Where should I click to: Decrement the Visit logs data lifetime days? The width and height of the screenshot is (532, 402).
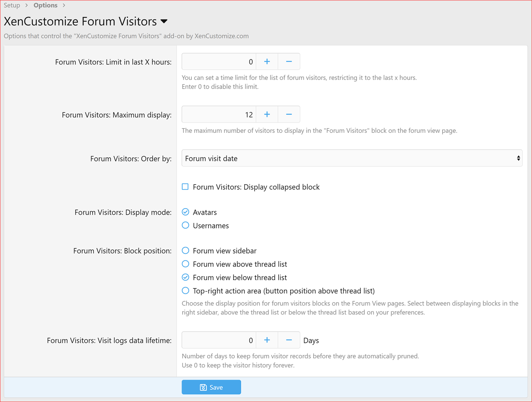point(289,340)
